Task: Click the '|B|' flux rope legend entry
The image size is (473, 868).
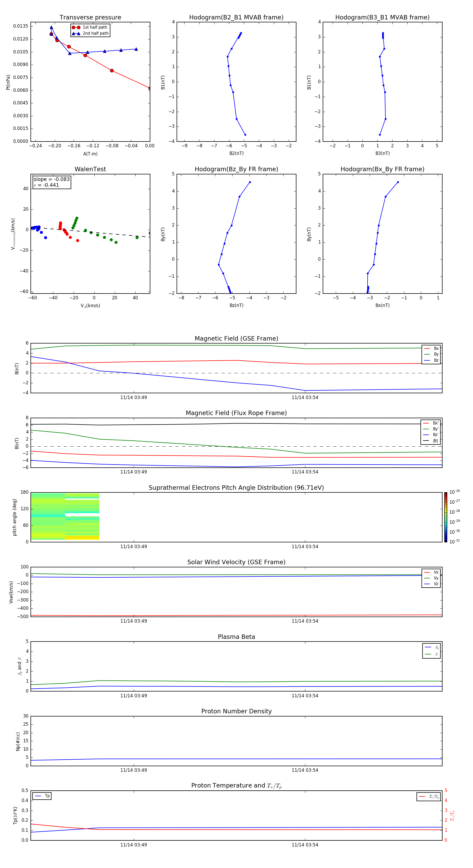Action: 431,441
